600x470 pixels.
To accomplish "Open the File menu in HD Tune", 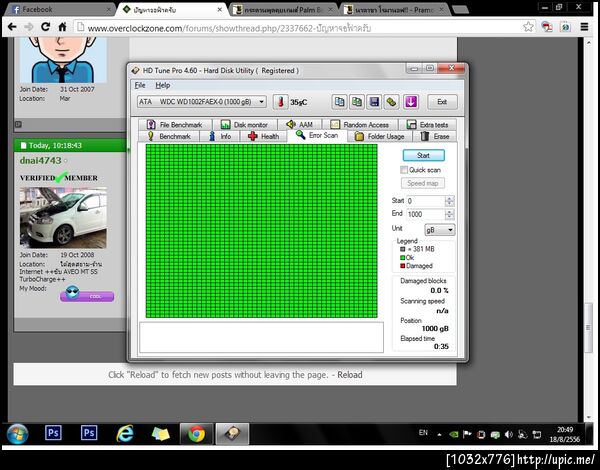I will coord(140,85).
